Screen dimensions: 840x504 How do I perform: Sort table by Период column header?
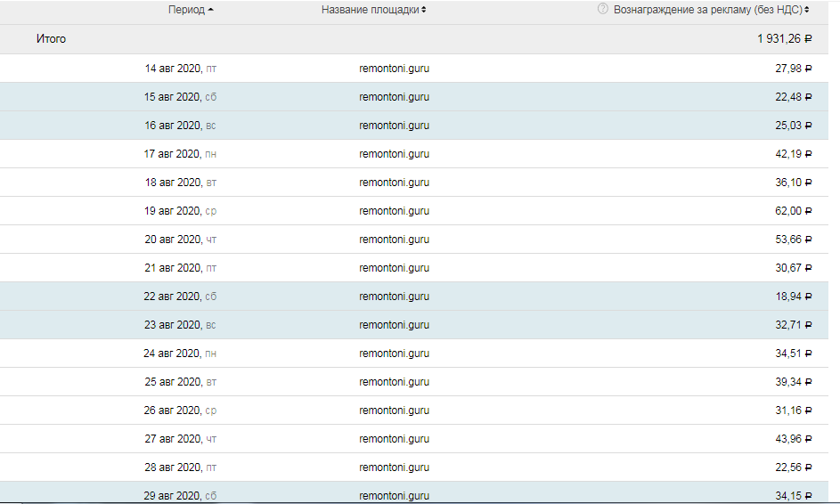pyautogui.click(x=191, y=10)
